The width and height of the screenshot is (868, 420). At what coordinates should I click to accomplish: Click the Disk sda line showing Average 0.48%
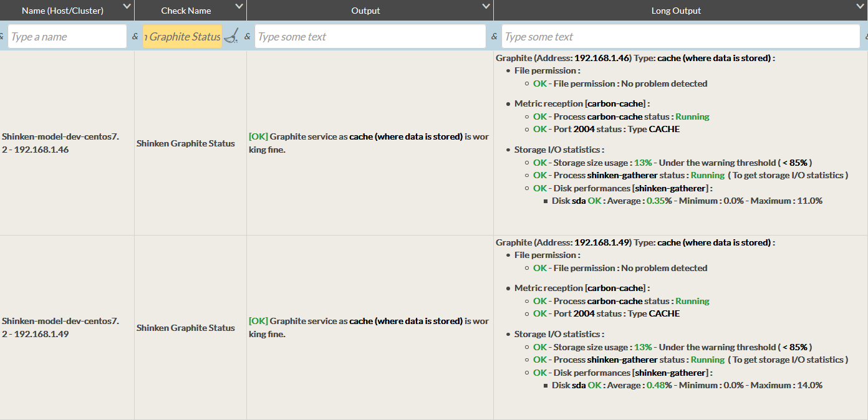(687, 385)
